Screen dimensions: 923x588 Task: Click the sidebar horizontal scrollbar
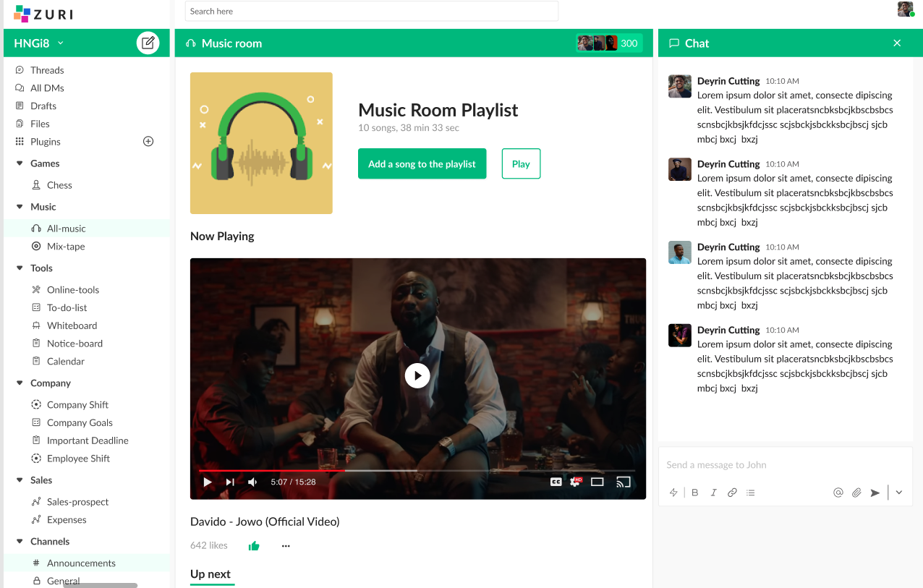100,585
